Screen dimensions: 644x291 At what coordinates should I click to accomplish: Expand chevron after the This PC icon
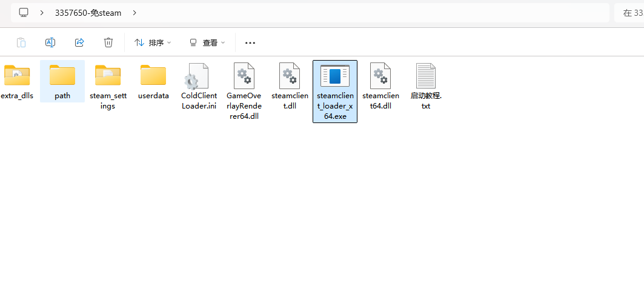point(42,13)
